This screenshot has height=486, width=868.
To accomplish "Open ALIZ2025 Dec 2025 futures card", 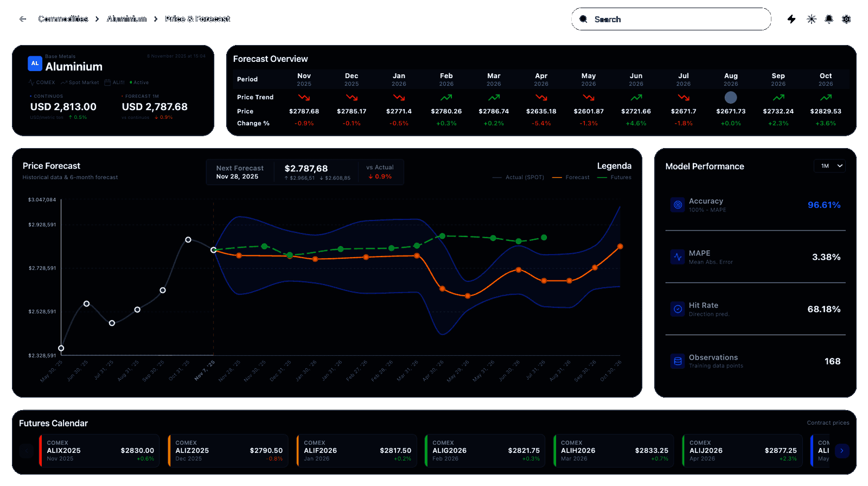I will 228,450.
